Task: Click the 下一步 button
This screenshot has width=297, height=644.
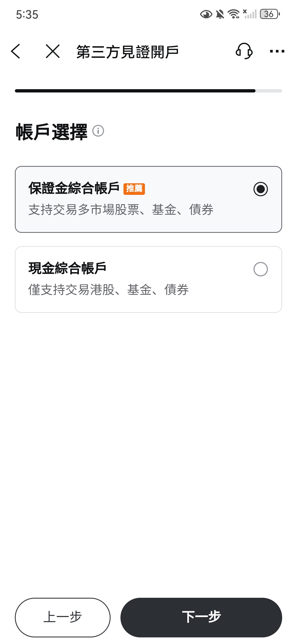Action: pyautogui.click(x=201, y=617)
